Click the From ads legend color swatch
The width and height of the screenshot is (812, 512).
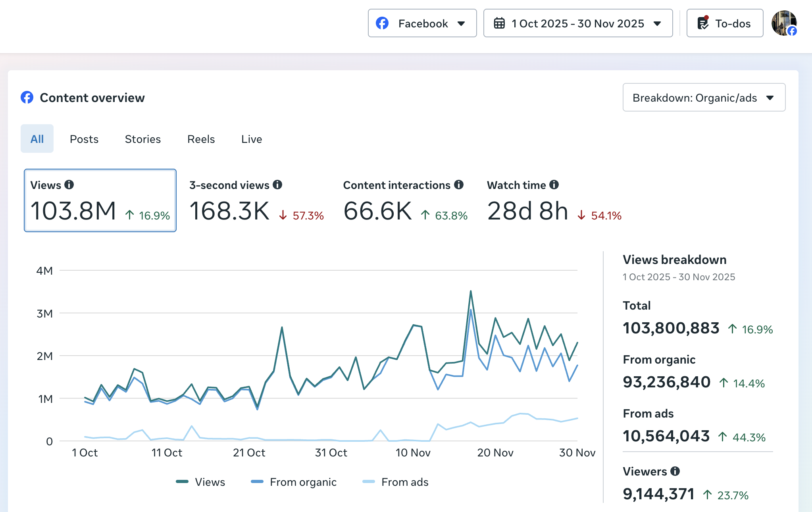369,482
